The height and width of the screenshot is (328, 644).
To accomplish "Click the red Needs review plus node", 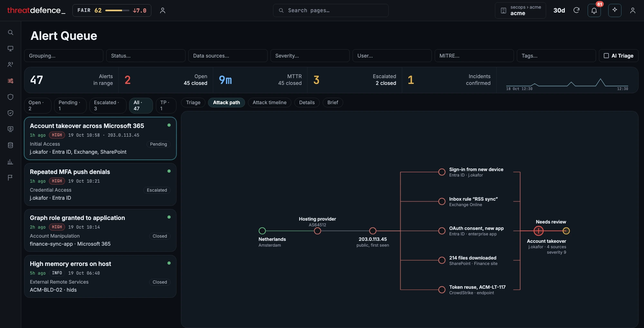I will click(538, 231).
